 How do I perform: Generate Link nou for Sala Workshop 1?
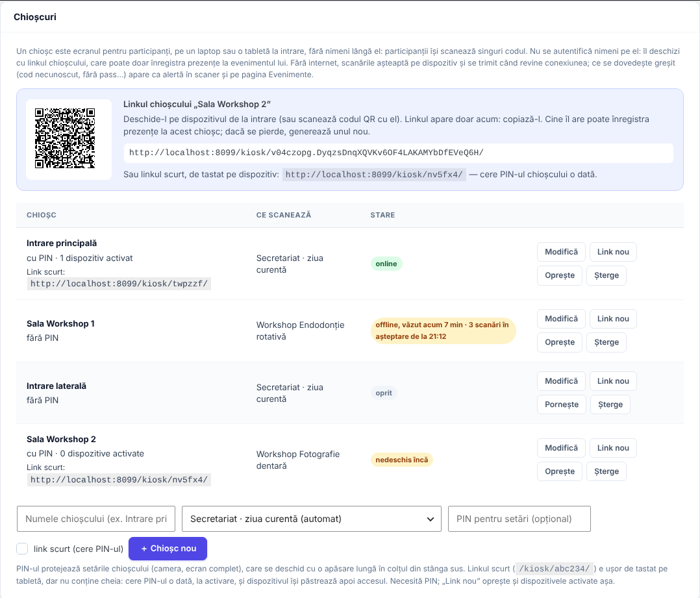coord(613,319)
